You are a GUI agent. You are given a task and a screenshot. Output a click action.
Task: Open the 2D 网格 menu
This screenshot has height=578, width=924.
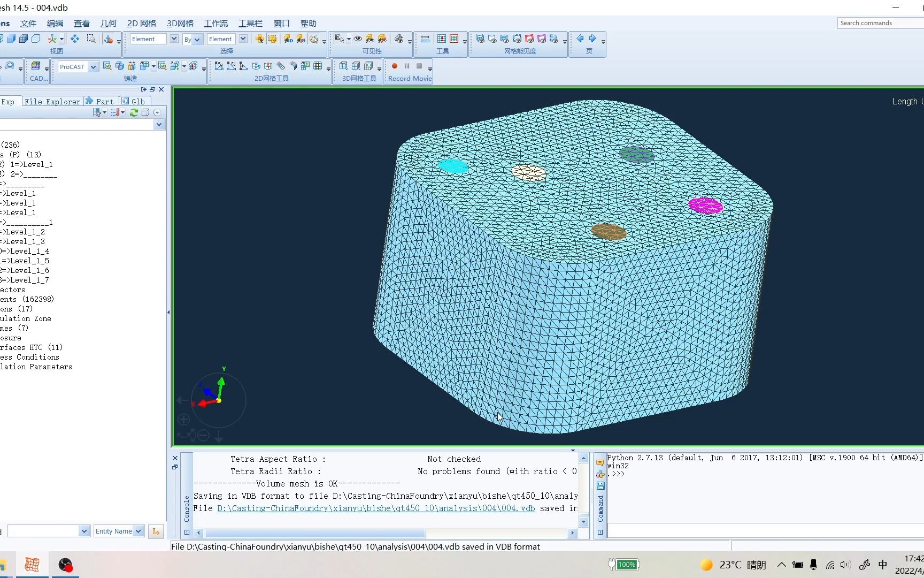[142, 24]
